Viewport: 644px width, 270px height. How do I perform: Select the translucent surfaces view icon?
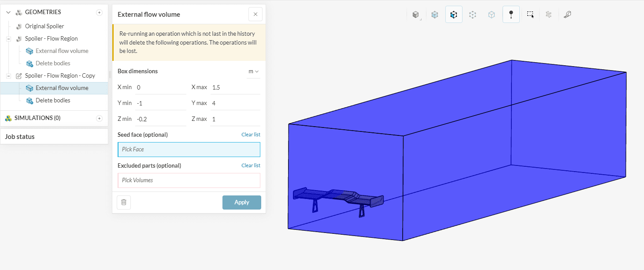(435, 15)
